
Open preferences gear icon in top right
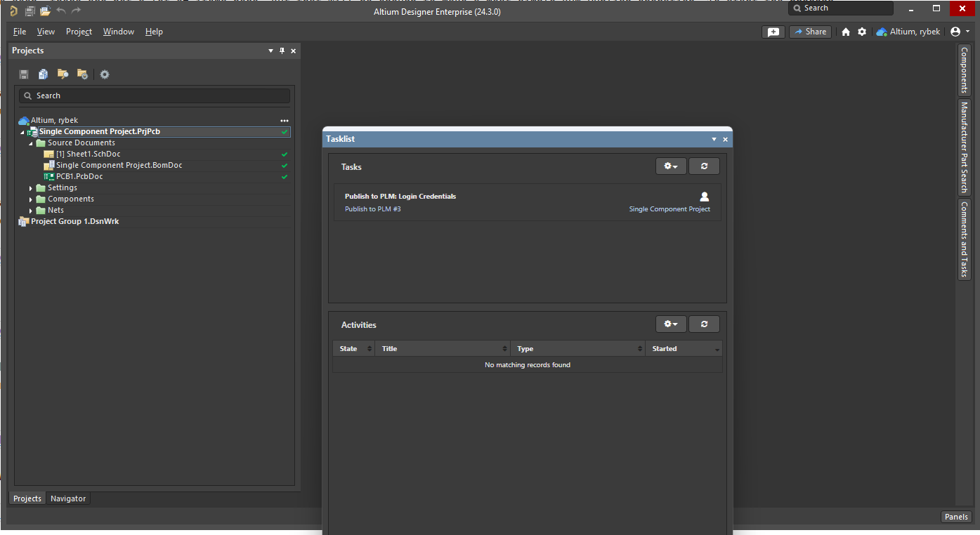862,32
